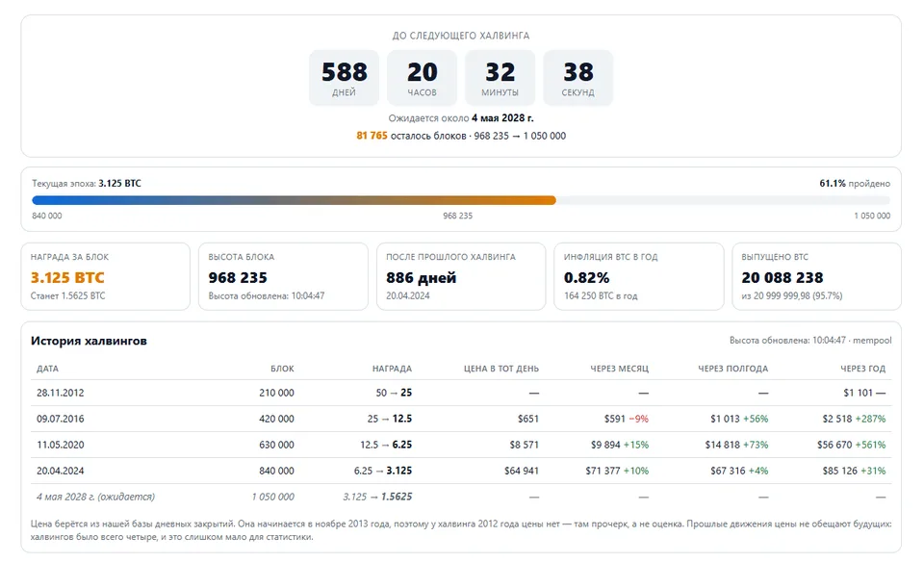Click "164 250 BTC в год" text
The width and height of the screenshot is (924, 562).
pyautogui.click(x=601, y=295)
